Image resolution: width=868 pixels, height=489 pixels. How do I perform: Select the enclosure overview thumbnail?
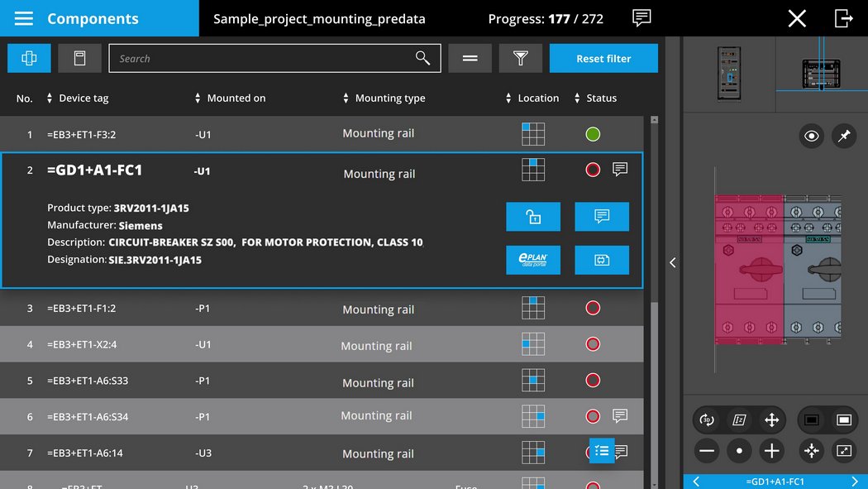729,74
